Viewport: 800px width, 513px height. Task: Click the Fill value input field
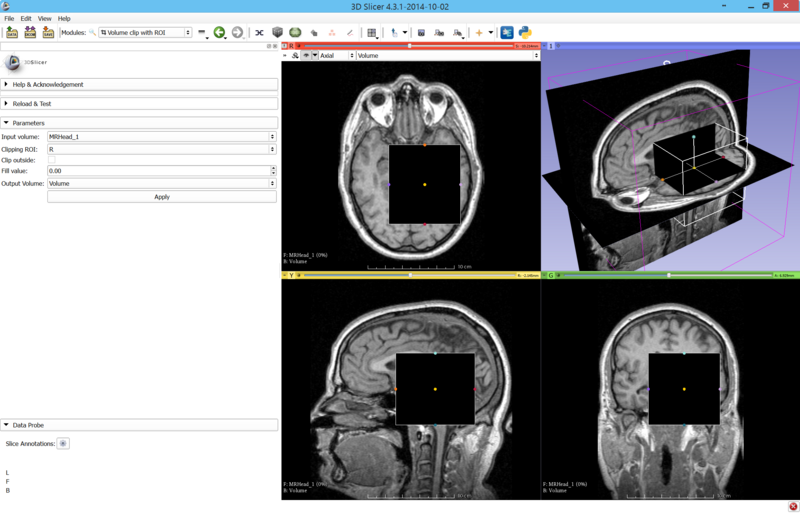click(x=159, y=171)
